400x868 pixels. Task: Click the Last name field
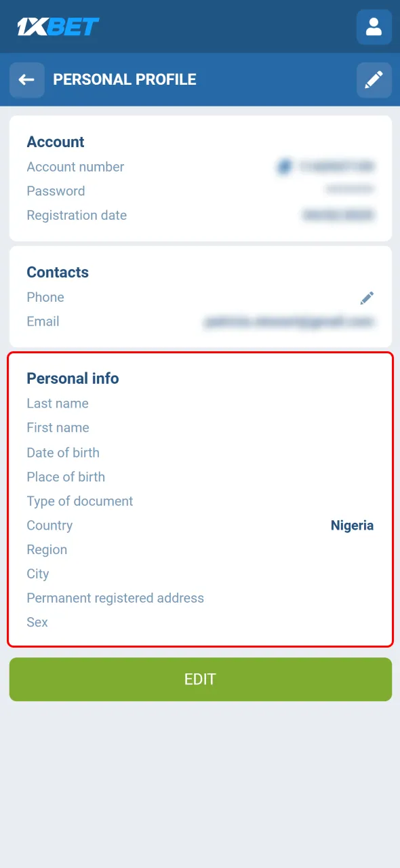[58, 403]
